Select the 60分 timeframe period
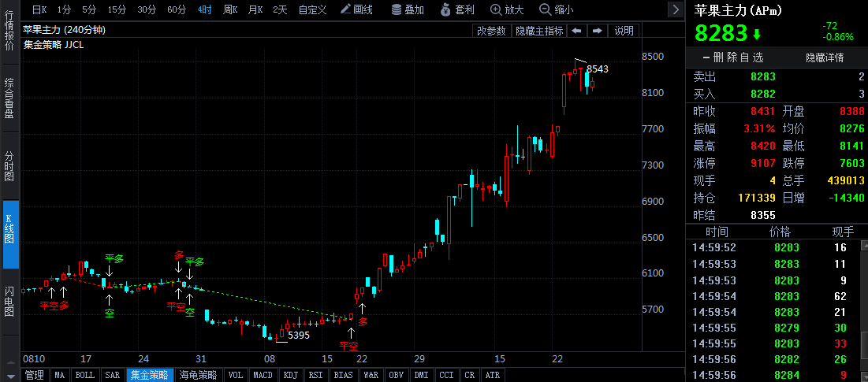Image resolution: width=868 pixels, height=382 pixels. (177, 9)
